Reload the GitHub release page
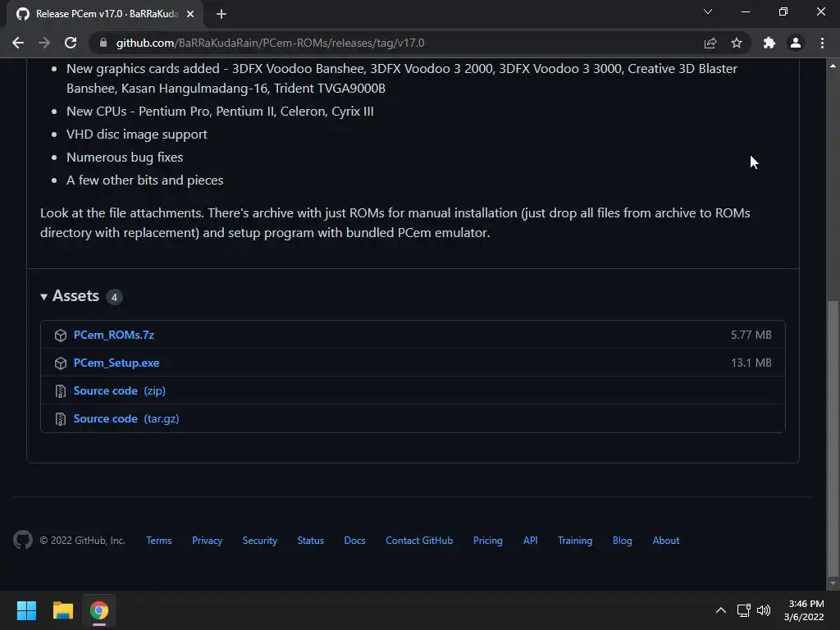The height and width of the screenshot is (630, 840). pyautogui.click(x=71, y=43)
